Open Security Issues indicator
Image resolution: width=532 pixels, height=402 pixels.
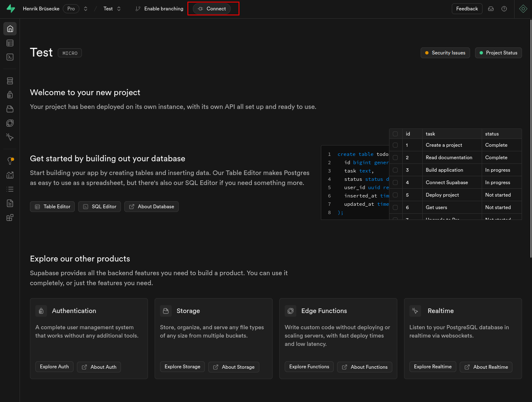pos(445,53)
